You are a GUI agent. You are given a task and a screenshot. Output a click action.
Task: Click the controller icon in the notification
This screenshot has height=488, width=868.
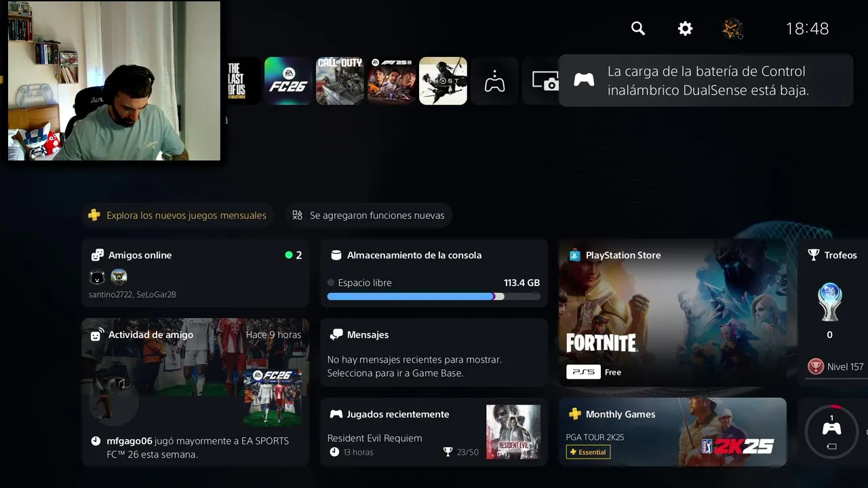[x=584, y=80]
